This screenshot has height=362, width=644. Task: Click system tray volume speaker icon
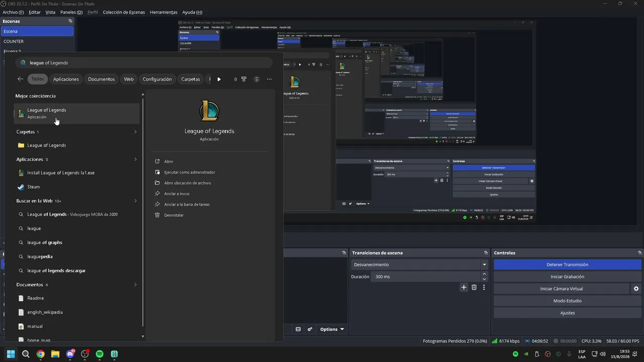tap(603, 354)
